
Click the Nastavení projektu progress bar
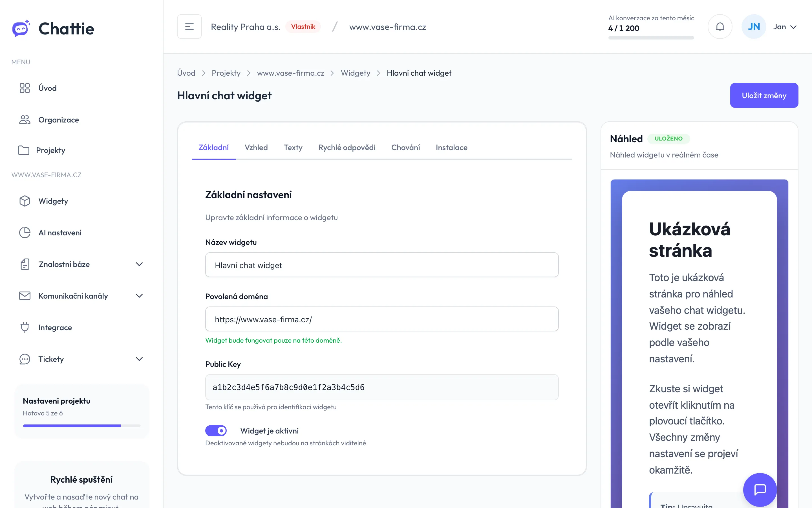pyautogui.click(x=81, y=426)
